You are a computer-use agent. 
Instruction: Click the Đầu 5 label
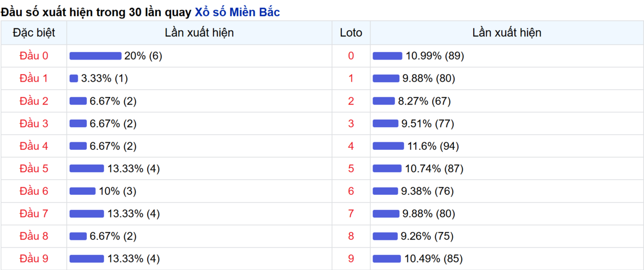click(34, 169)
